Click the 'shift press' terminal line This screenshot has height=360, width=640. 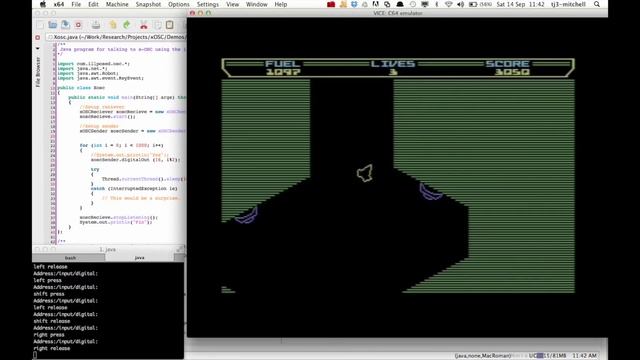pos(49,294)
